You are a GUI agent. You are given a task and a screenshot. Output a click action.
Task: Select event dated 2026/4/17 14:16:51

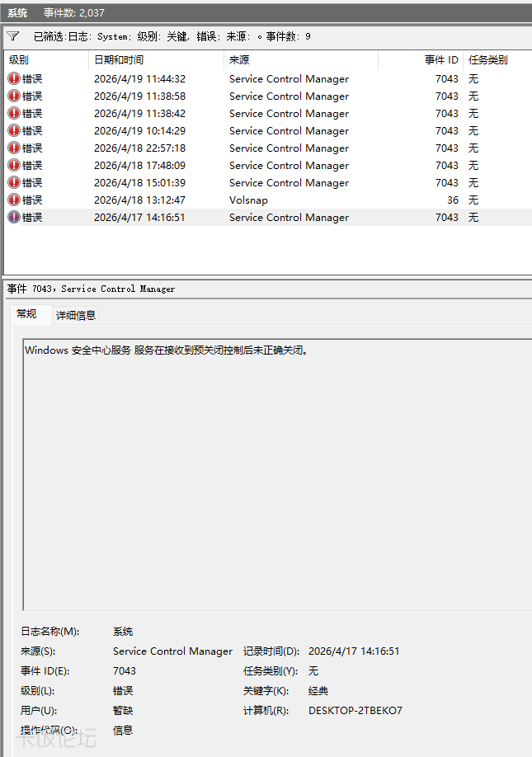268,217
